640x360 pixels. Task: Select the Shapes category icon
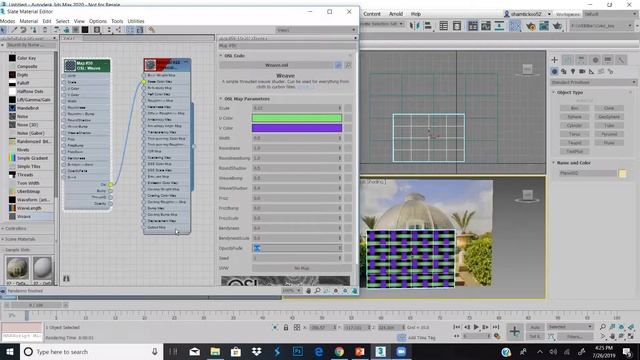click(x=564, y=71)
